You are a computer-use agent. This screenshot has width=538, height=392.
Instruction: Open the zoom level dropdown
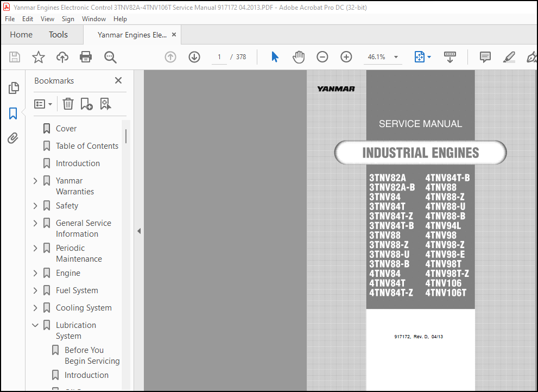396,57
